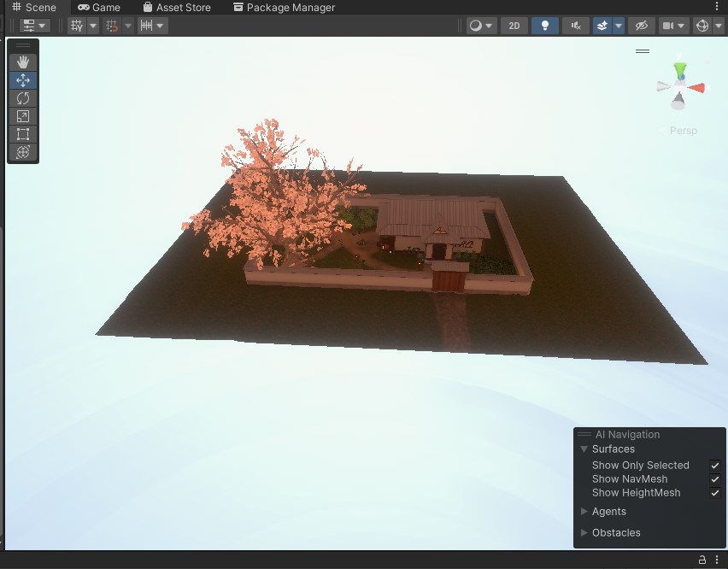Open increment snap settings dropdown arrow
The image size is (728, 569).
tap(160, 26)
